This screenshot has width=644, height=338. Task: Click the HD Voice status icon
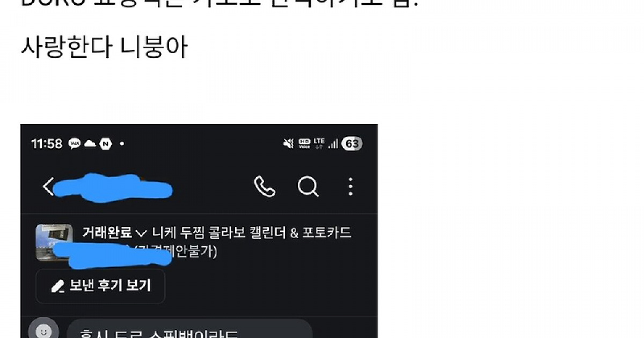(304, 143)
